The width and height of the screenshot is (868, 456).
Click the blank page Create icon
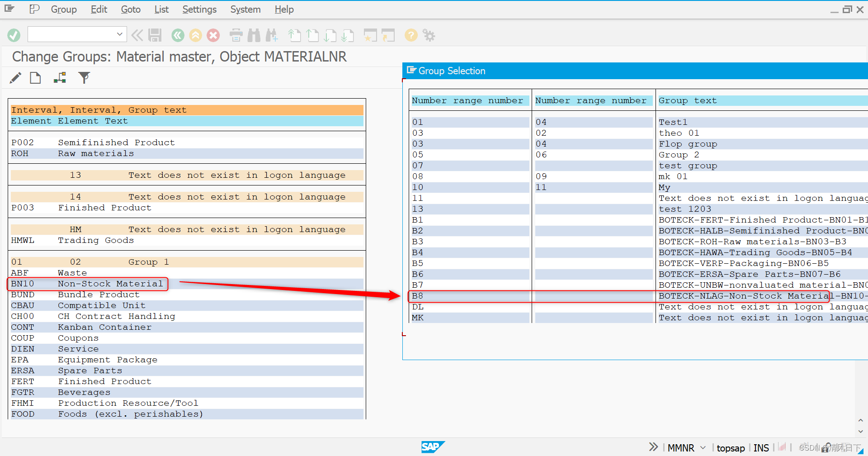pyautogui.click(x=35, y=78)
